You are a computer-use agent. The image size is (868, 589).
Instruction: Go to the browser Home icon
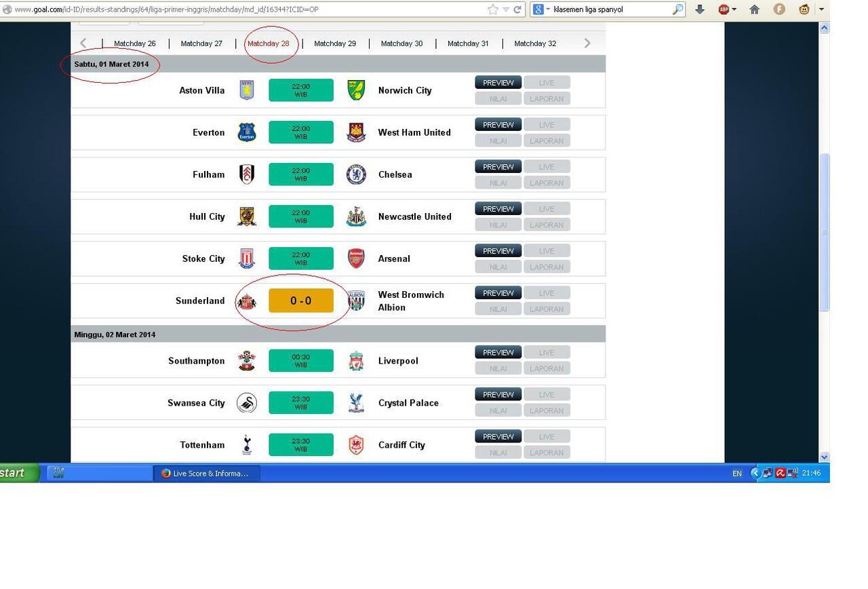click(754, 9)
